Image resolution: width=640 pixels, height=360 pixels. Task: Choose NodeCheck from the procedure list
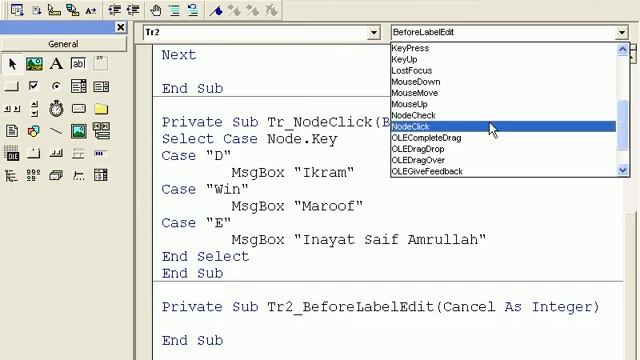pyautogui.click(x=503, y=116)
